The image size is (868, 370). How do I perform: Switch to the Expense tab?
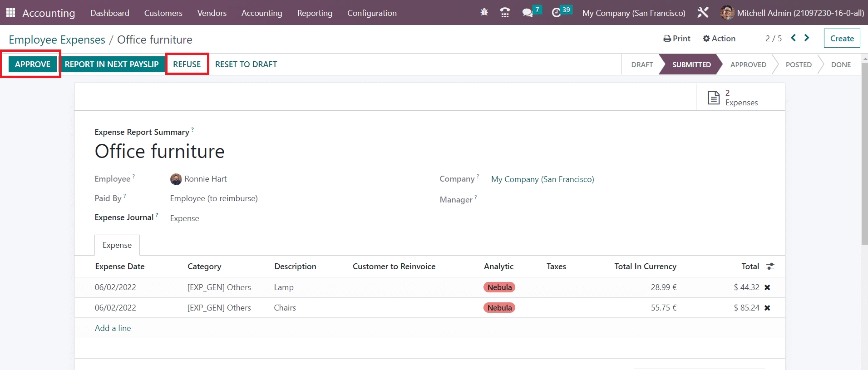117,245
